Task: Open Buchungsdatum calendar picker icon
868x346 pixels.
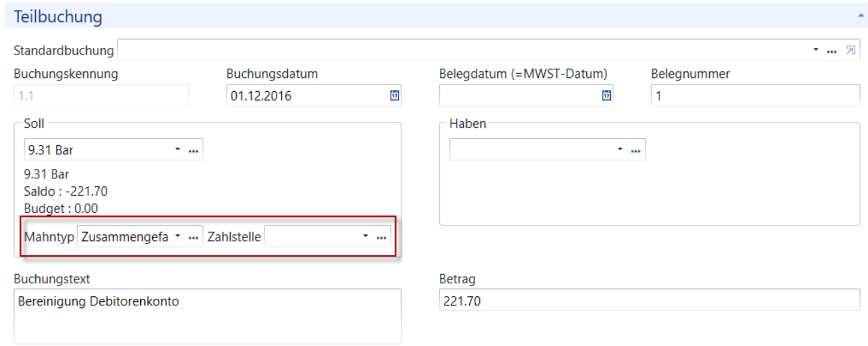Action: (393, 96)
